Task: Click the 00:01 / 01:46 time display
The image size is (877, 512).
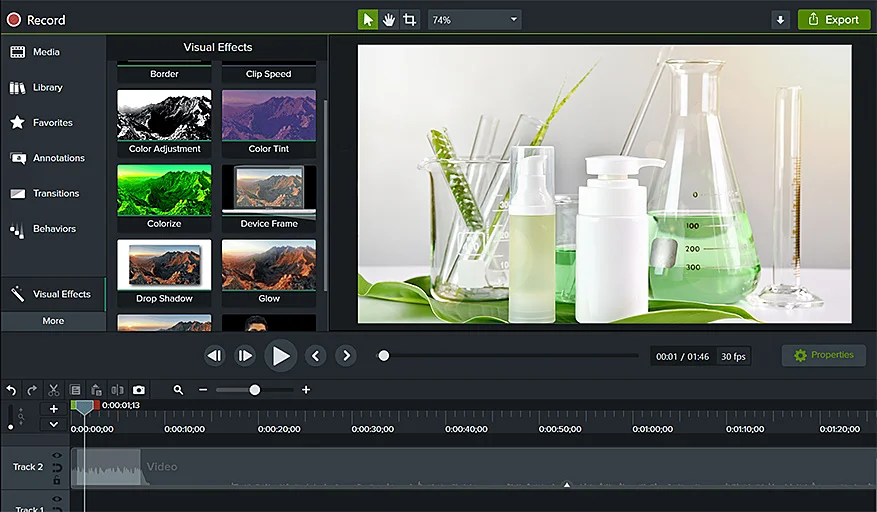Action: (682, 356)
